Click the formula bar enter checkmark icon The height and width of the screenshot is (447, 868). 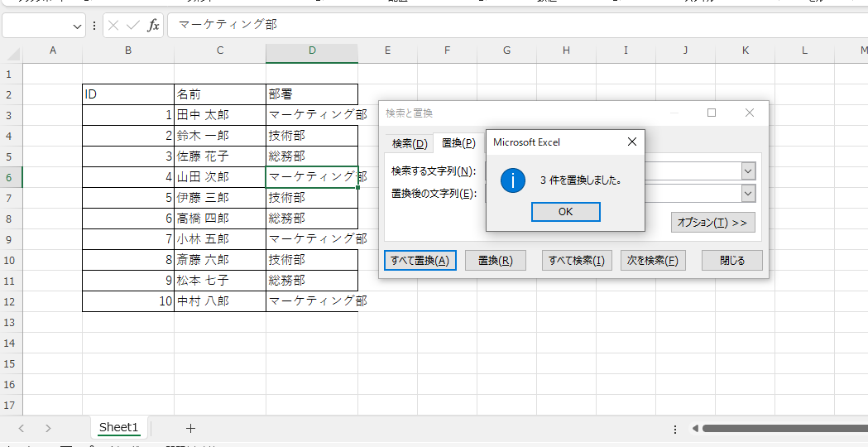133,26
